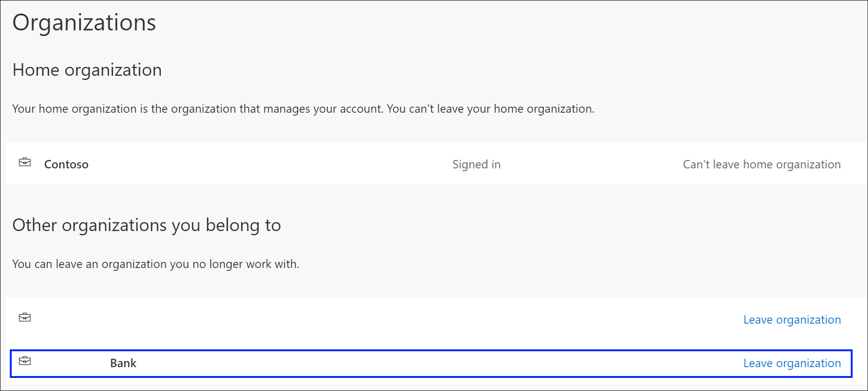The height and width of the screenshot is (391, 868).
Task: Click the Signed in status for Contoso
Action: tap(476, 165)
